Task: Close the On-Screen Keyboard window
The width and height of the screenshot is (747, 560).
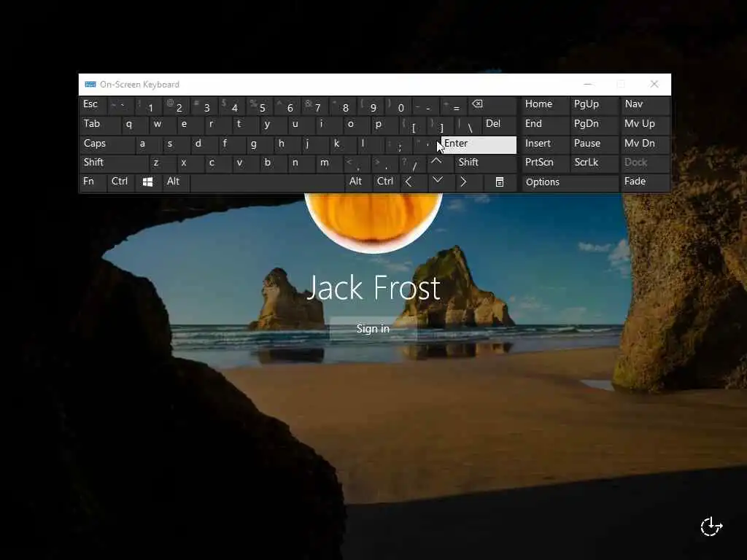Action: click(x=654, y=85)
